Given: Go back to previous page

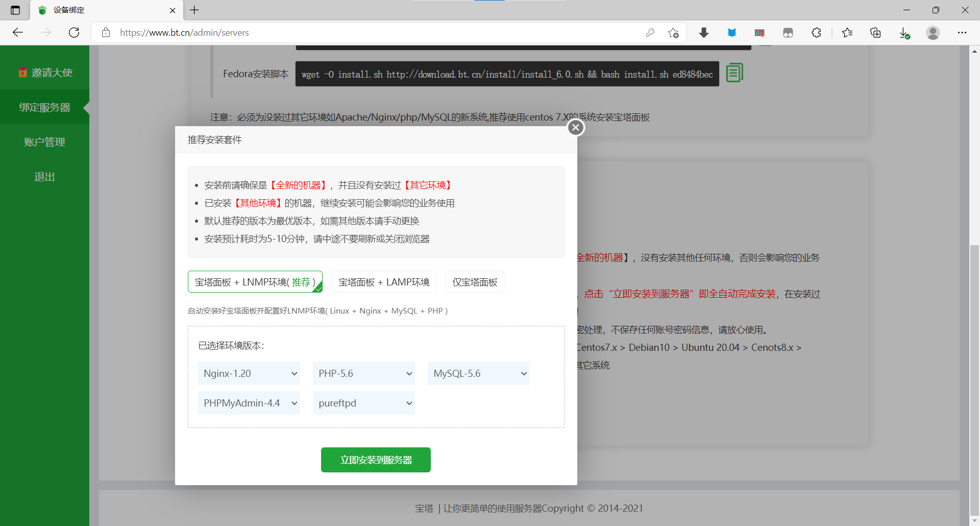Looking at the screenshot, I should pos(18,33).
